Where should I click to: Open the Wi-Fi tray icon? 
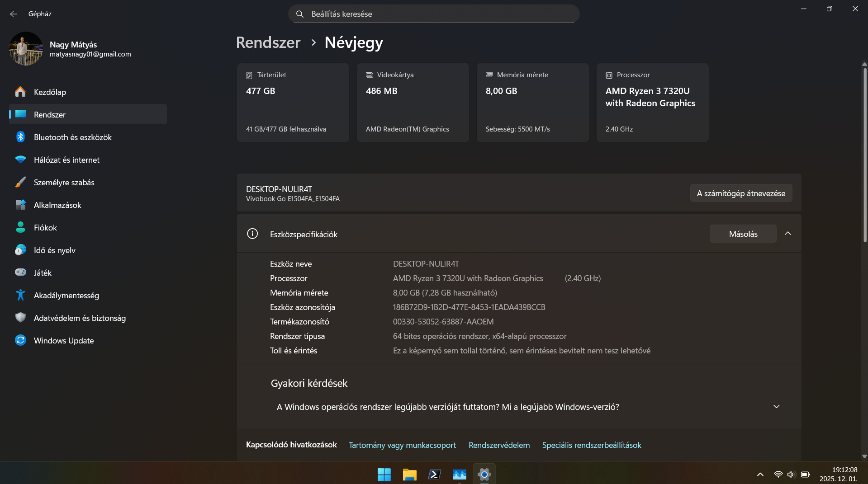point(778,475)
